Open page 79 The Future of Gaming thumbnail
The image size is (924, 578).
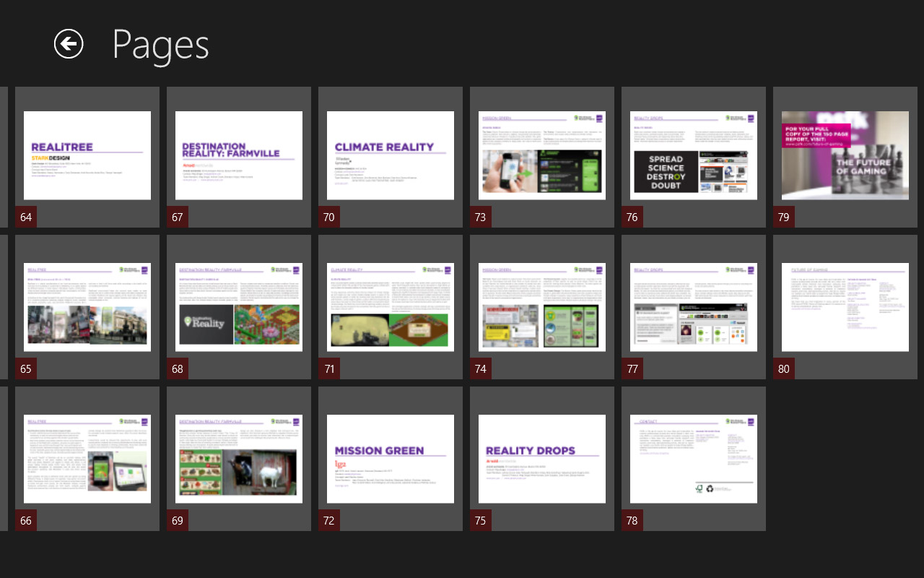[845, 155]
